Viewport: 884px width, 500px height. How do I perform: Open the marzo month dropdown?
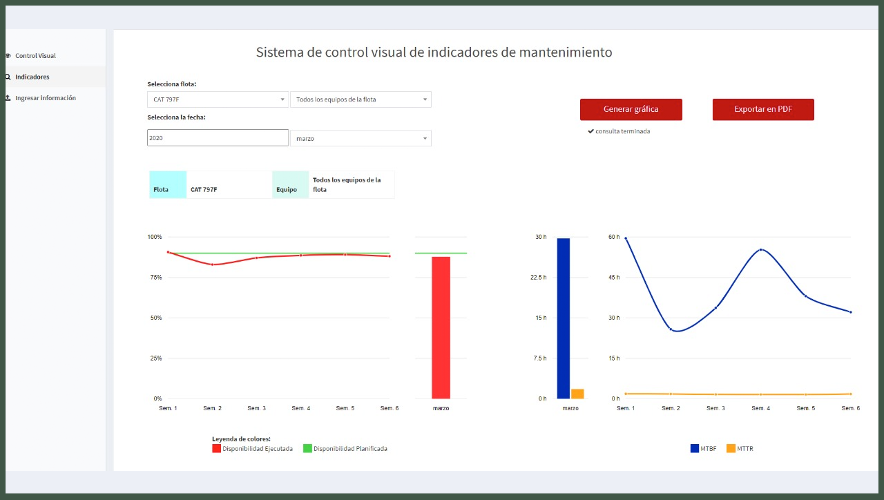[x=360, y=138]
